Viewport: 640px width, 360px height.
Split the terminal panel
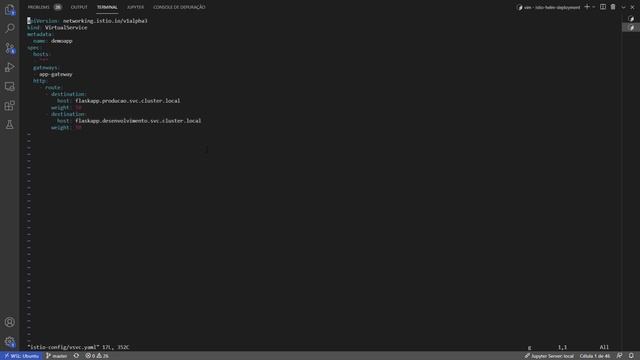603,7
